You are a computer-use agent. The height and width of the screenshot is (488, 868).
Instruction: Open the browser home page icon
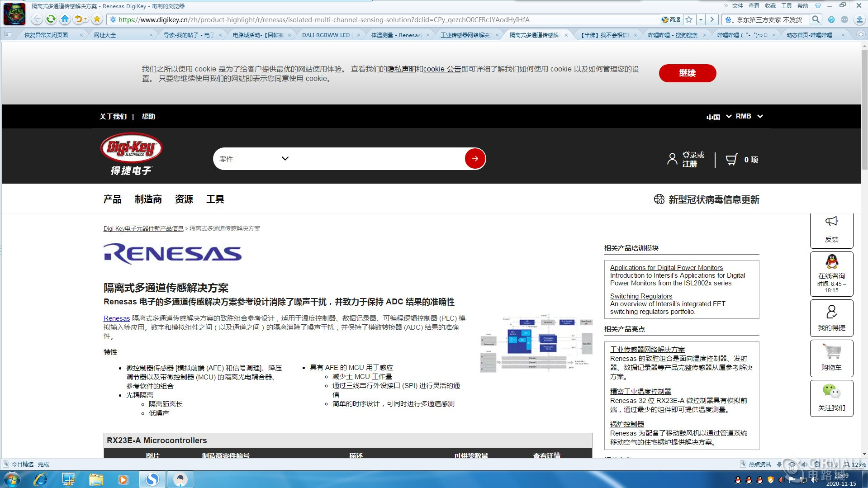click(65, 19)
